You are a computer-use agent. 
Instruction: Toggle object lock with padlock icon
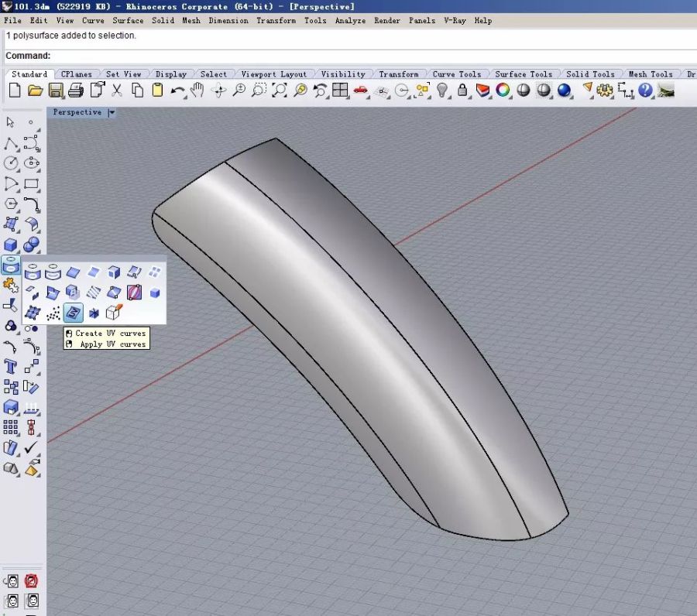pyautogui.click(x=462, y=91)
